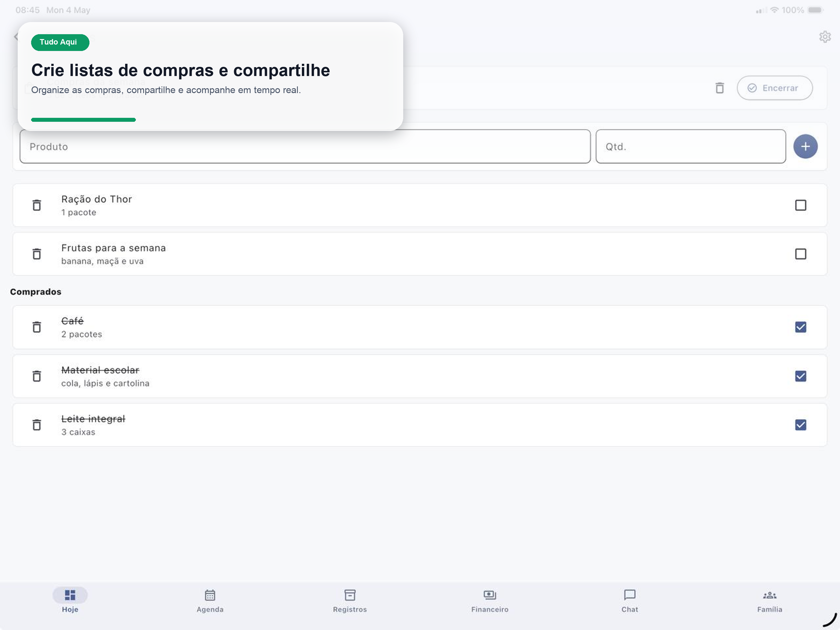Open the Família tab
The width and height of the screenshot is (840, 630).
pos(770,600)
